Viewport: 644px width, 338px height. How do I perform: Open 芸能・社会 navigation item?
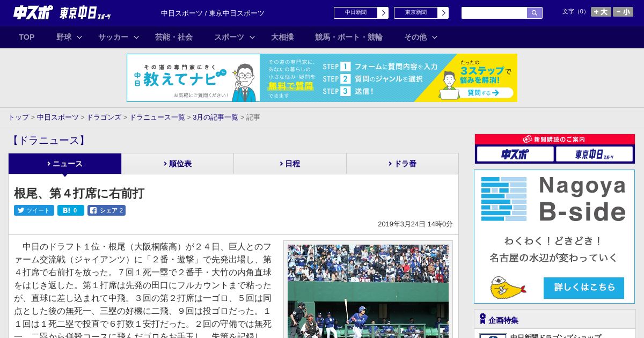[x=174, y=37]
